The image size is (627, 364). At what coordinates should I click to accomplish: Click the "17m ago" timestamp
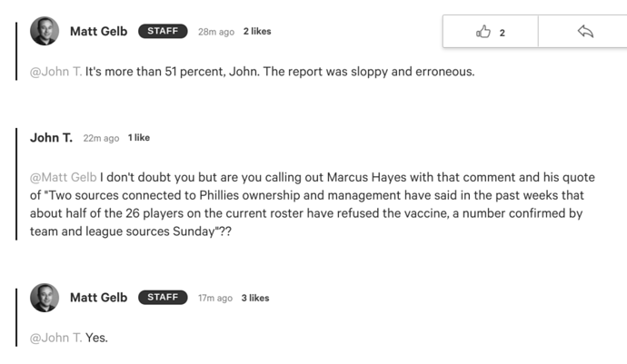(x=215, y=298)
